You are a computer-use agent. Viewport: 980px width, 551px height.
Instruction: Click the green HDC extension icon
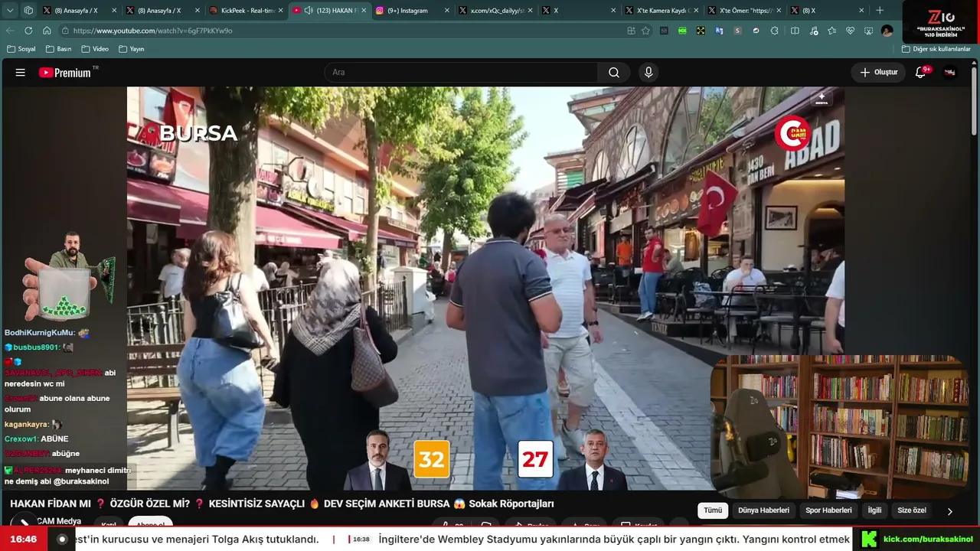click(x=682, y=31)
